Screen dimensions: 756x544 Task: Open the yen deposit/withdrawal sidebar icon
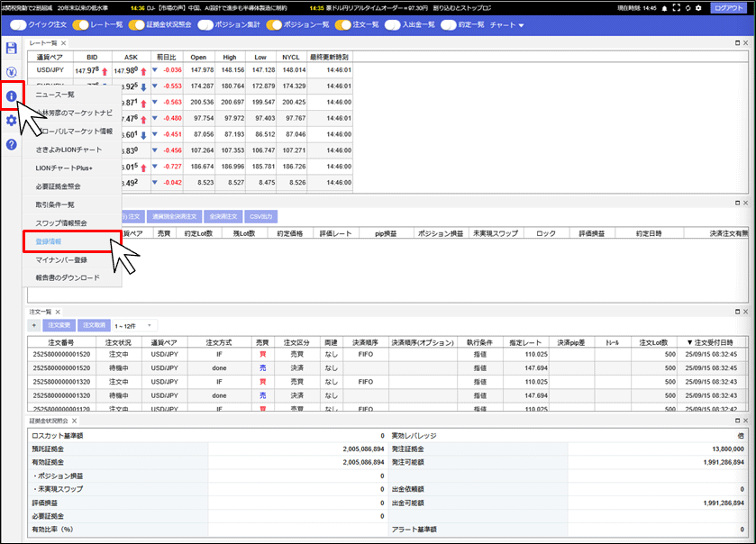11,72
